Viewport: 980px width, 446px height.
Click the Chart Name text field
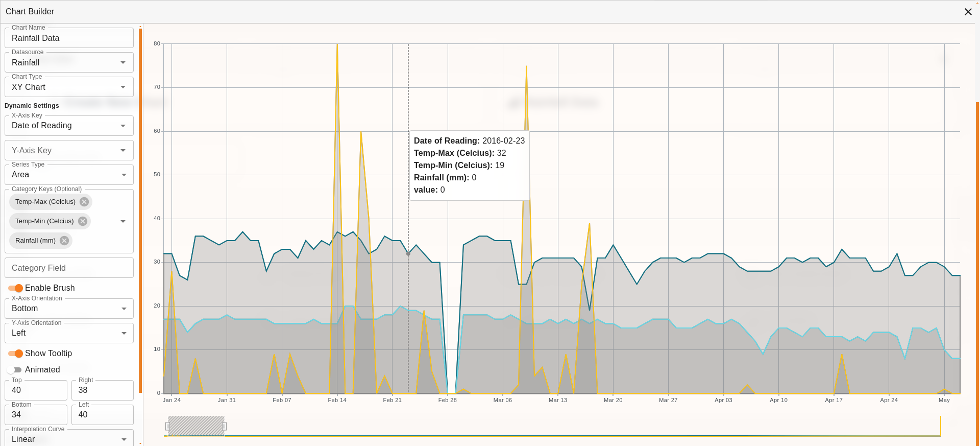point(69,38)
